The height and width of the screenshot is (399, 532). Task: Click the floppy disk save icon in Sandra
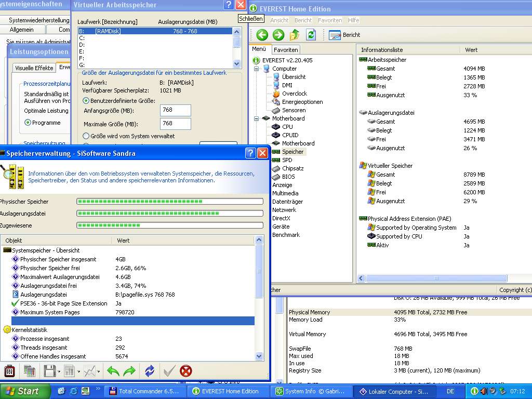pyautogui.click(x=49, y=371)
